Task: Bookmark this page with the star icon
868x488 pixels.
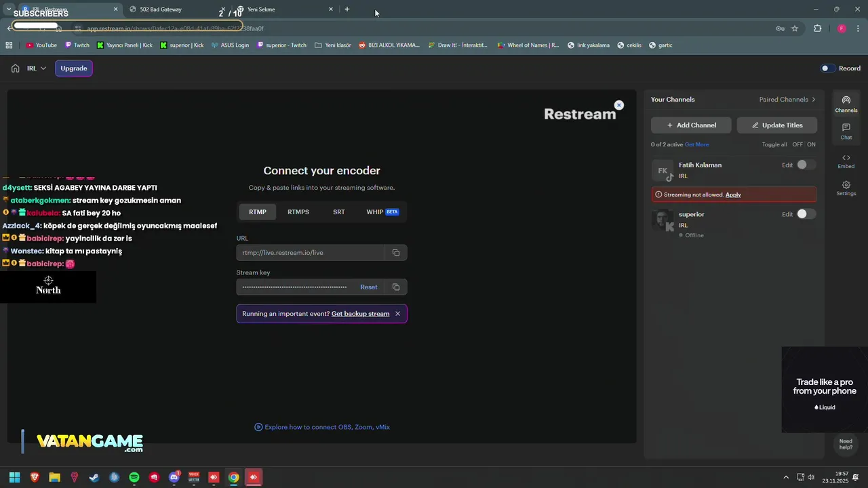Action: pyautogui.click(x=795, y=28)
